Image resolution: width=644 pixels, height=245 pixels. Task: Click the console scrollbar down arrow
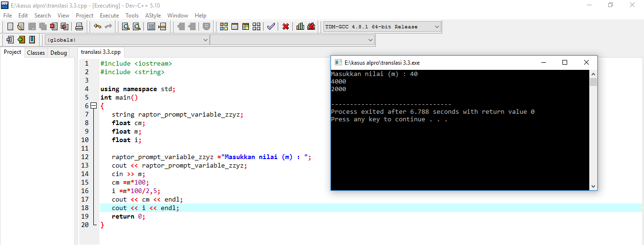click(593, 186)
